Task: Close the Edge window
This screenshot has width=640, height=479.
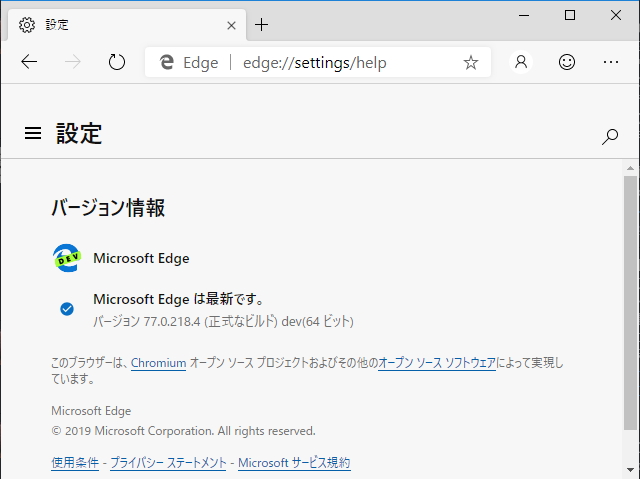Action: [616, 16]
